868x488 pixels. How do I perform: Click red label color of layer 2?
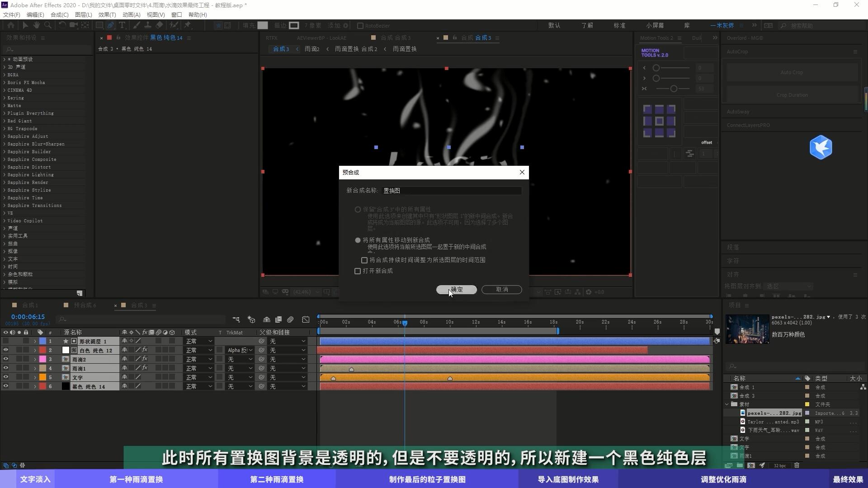pos(42,350)
